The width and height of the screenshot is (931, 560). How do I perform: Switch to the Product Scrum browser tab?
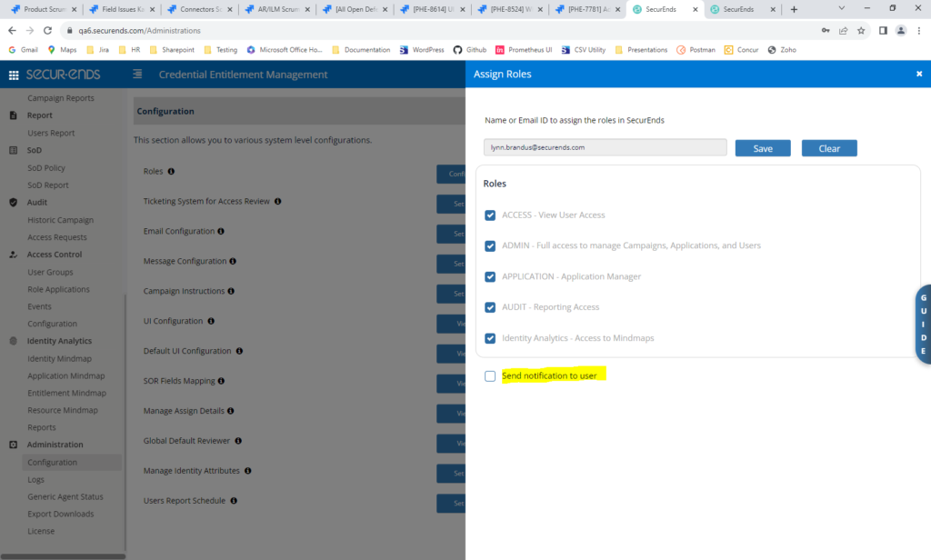tap(45, 9)
